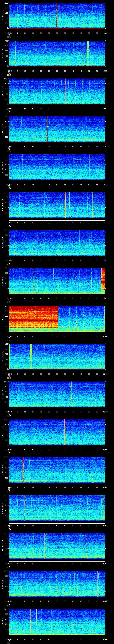Click the yellow-green burst in 18:10 spectrogram
The image size is (114, 644).
(x=31, y=353)
